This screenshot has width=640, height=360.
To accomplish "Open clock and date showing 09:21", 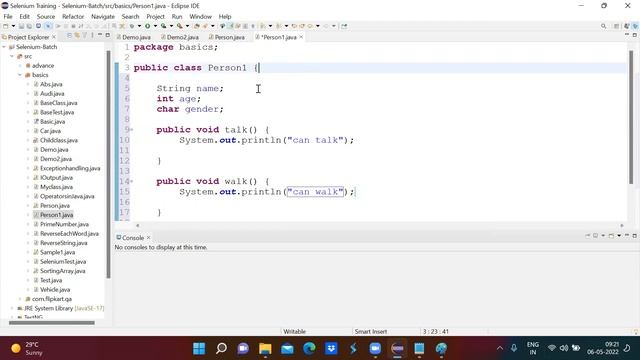I will click(603, 348).
